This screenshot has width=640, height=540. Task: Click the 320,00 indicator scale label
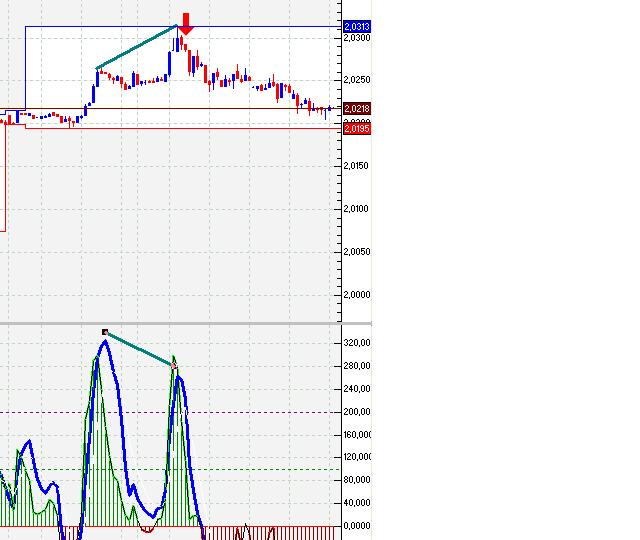357,343
